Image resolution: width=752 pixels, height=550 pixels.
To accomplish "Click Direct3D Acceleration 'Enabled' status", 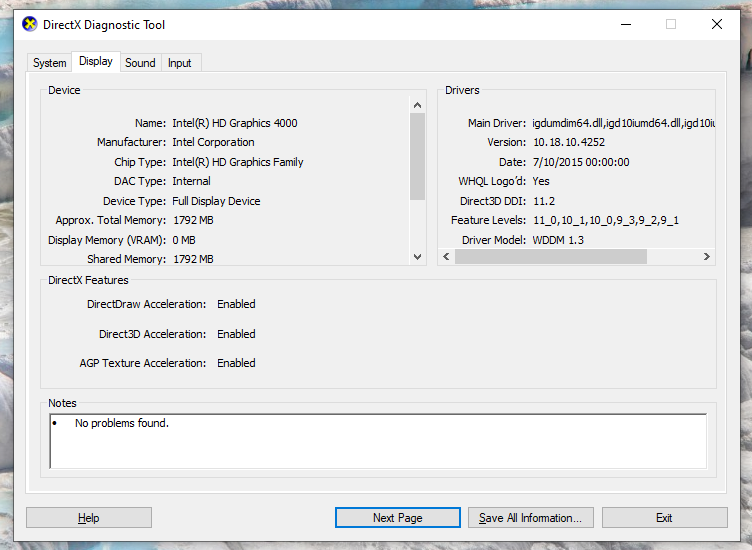I will (236, 334).
